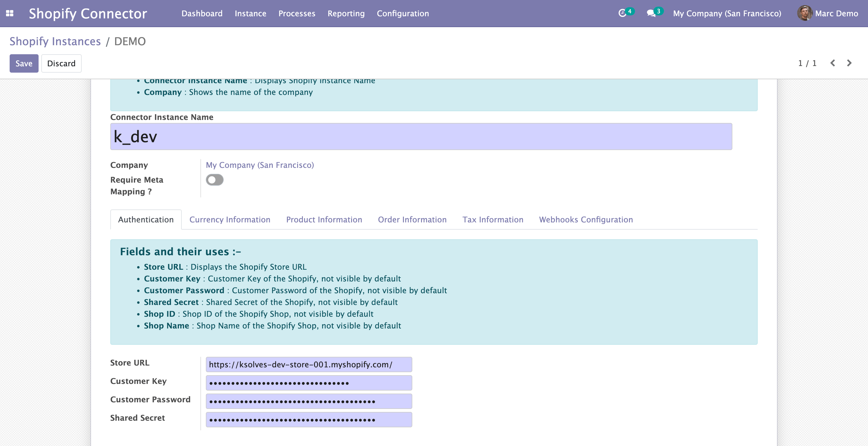The image size is (868, 446).
Task: Click the Store URL input field
Action: [x=309, y=364]
